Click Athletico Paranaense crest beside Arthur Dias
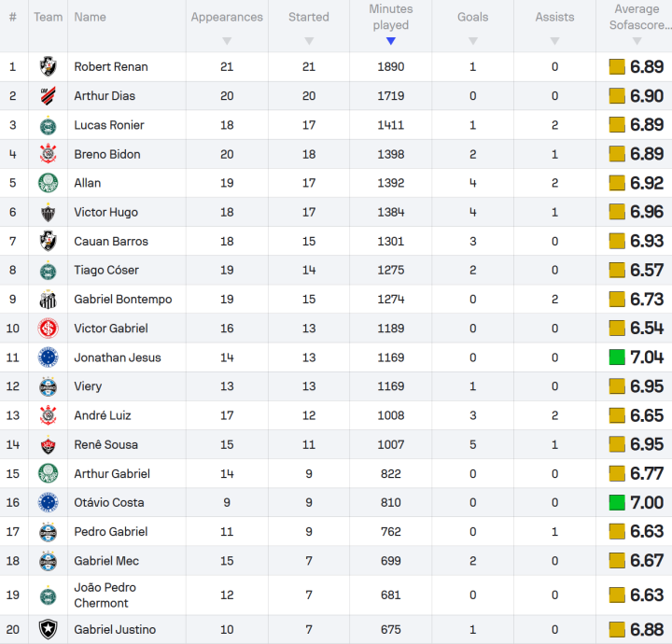Viewport: 672px width, 644px height. [x=48, y=95]
